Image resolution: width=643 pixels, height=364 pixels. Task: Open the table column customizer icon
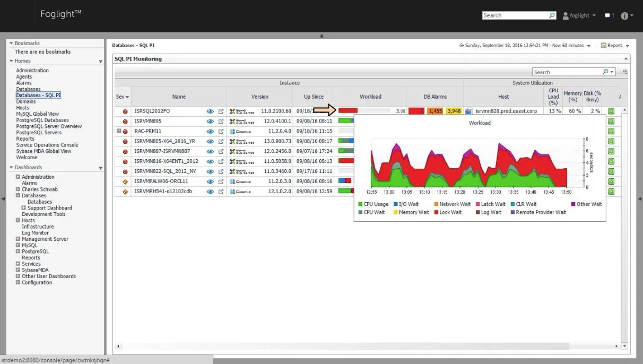pos(625,72)
